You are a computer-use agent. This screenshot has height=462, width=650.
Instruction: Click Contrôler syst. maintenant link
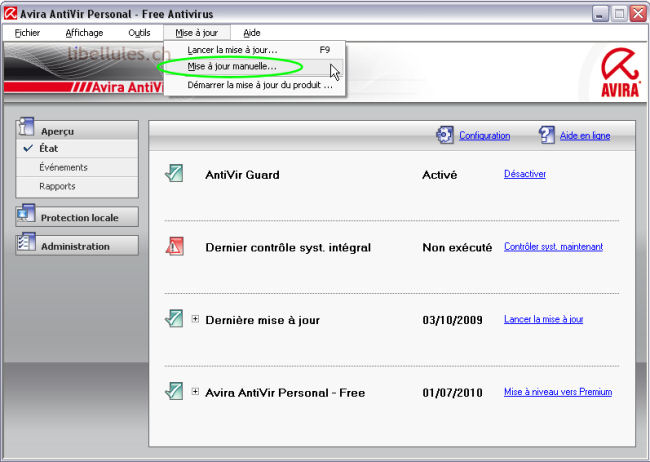[553, 247]
